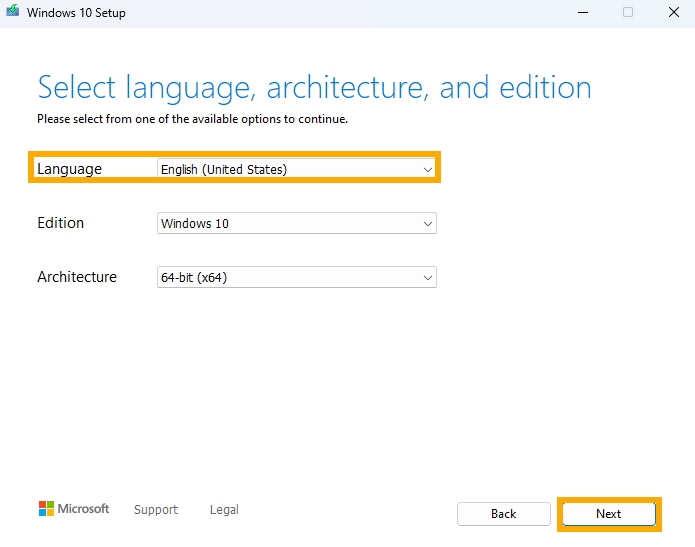Go back with the Back button
Viewport: 695px width, 547px height.
504,514
